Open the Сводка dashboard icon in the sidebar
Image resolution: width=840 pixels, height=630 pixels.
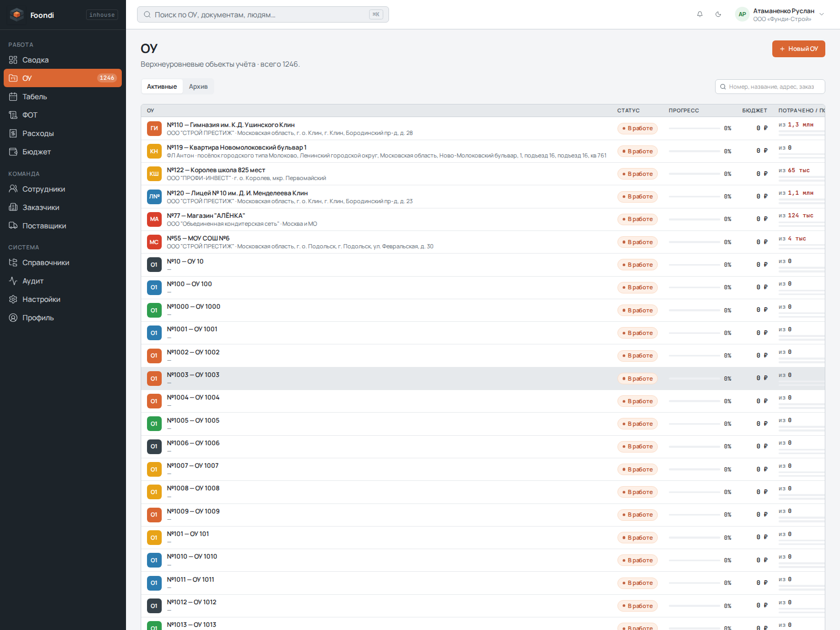(x=13, y=60)
